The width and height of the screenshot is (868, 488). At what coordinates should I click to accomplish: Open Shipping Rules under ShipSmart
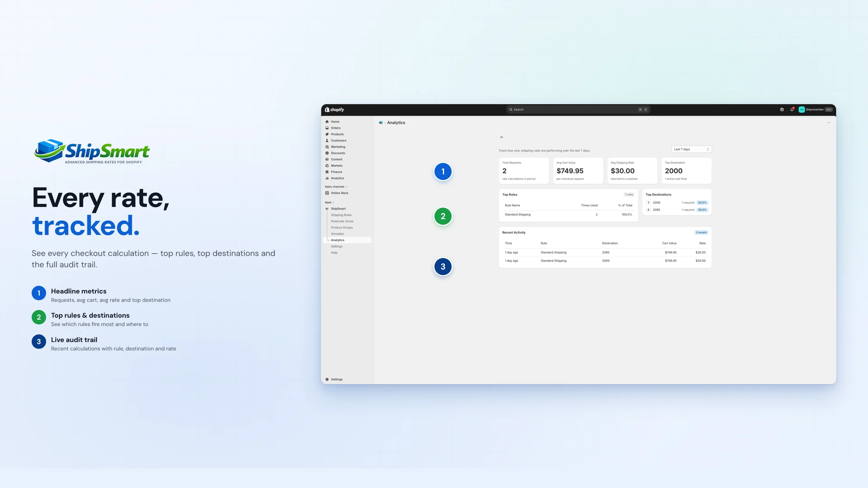pos(341,215)
